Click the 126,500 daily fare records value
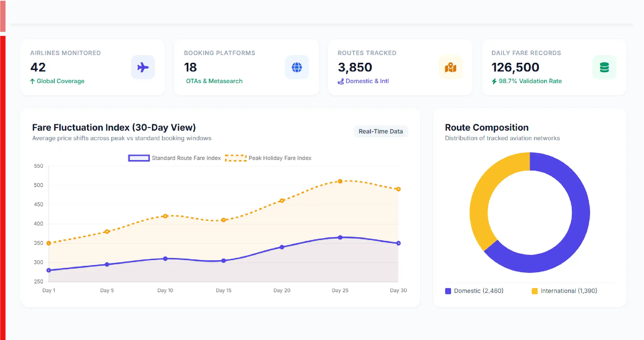The width and height of the screenshot is (644, 340). [515, 67]
